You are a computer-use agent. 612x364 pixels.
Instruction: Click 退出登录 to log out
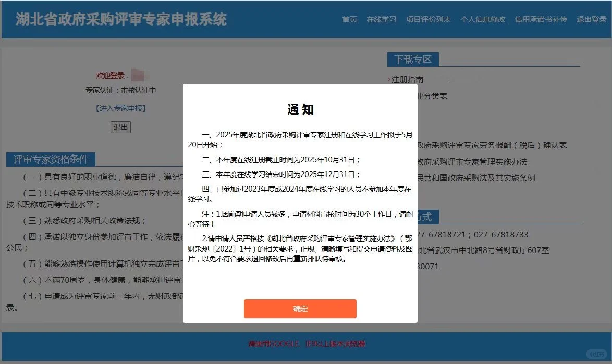pos(591,19)
